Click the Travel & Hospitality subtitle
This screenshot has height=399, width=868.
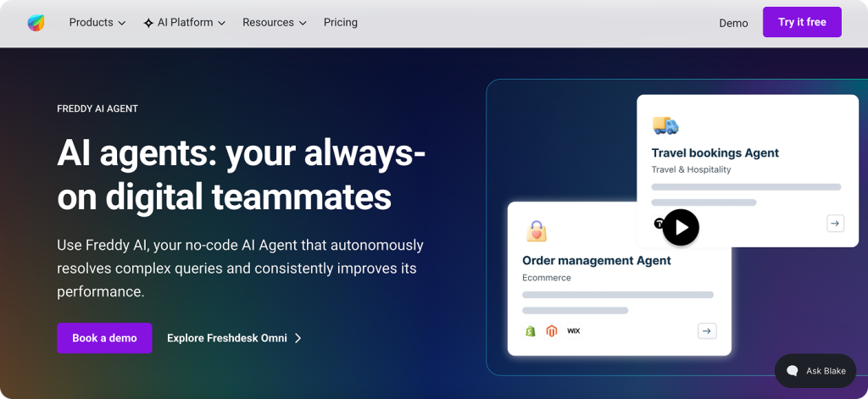[691, 169]
